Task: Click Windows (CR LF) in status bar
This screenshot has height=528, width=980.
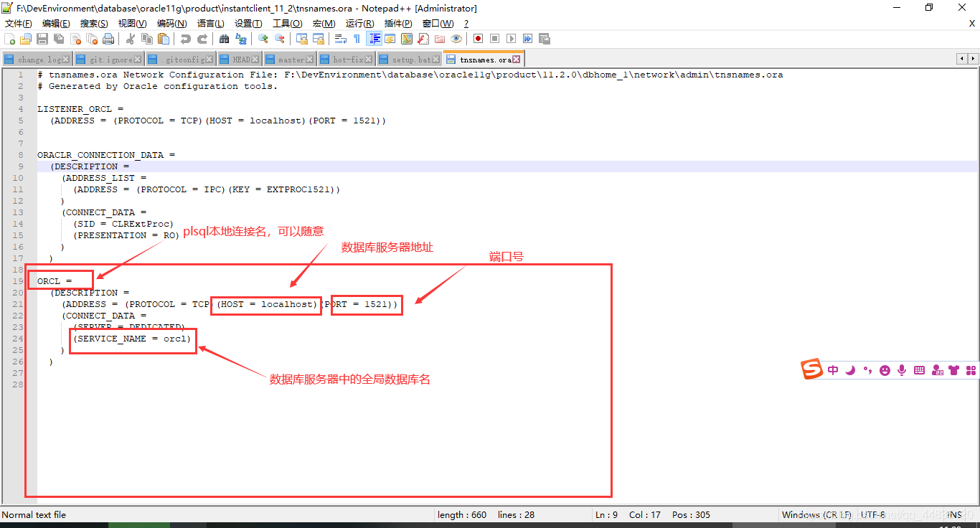Action: (816, 514)
